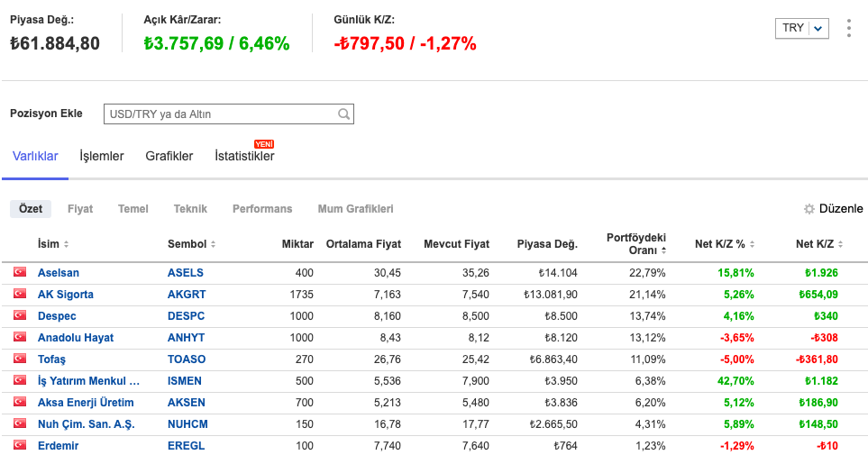Show the Mum Grafikleri view
The image size is (868, 464).
click(x=355, y=209)
